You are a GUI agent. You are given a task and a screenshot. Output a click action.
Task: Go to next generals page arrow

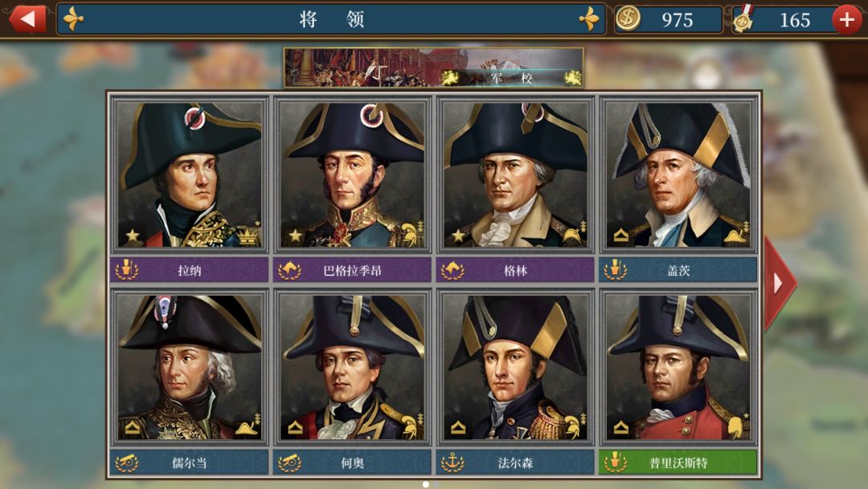[x=780, y=283]
